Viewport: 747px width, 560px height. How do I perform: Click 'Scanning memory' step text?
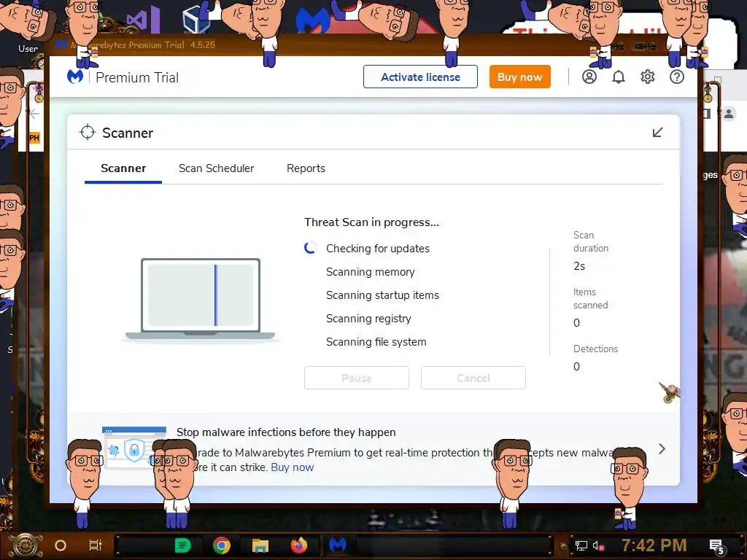click(370, 272)
